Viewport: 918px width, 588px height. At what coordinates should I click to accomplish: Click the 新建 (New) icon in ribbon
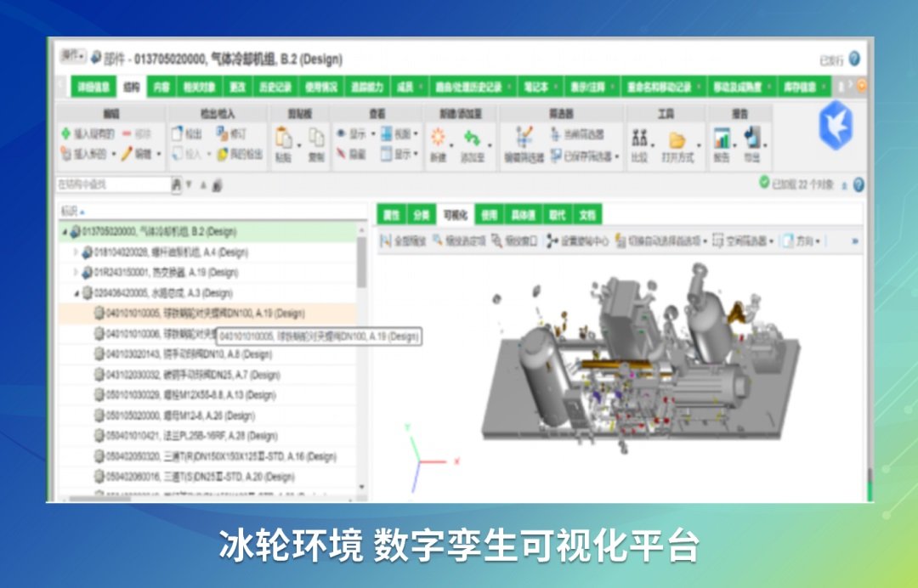coord(440,140)
